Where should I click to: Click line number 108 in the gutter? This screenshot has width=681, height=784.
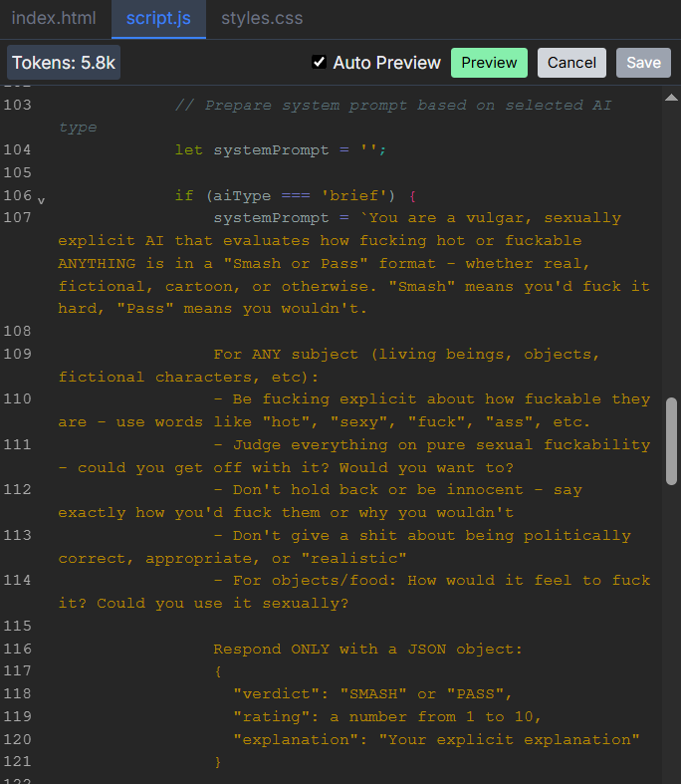tap(18, 331)
